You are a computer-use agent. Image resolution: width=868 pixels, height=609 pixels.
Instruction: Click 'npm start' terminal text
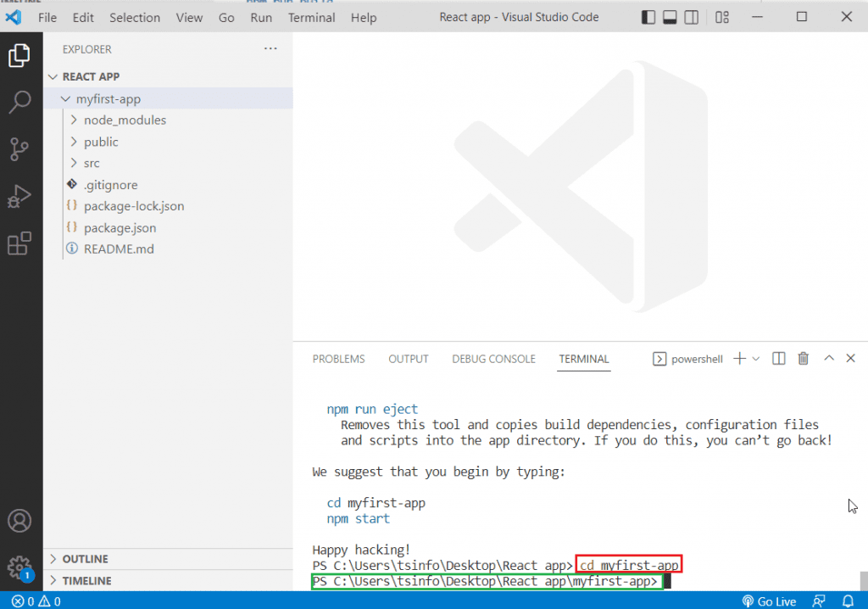click(x=359, y=519)
